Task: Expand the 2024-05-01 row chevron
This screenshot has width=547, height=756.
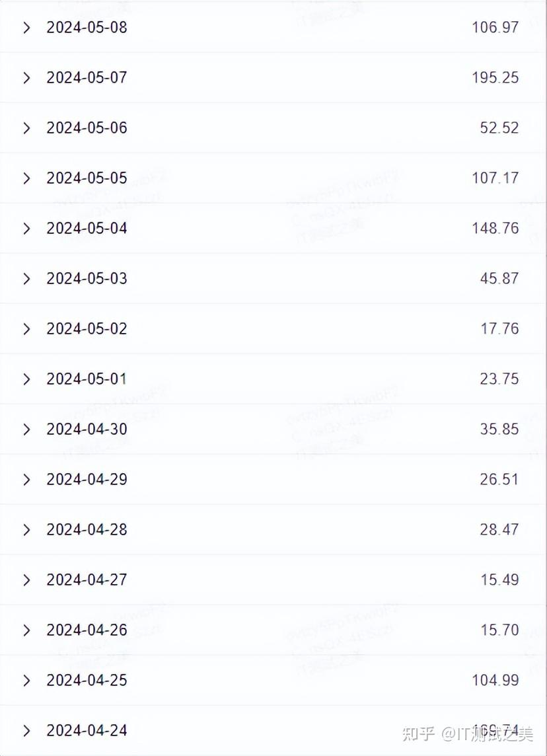Action: (x=26, y=379)
